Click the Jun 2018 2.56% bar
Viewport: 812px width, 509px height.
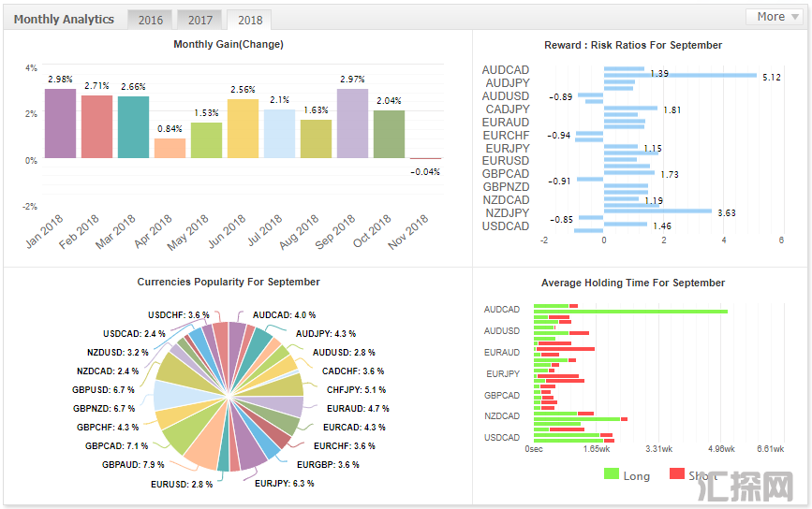click(x=243, y=128)
